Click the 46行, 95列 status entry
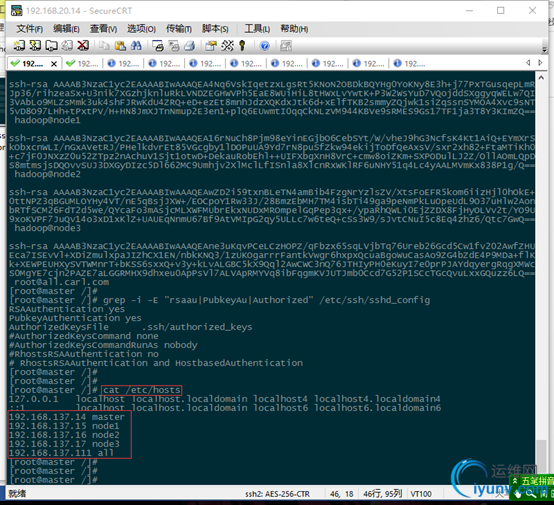The image size is (554, 505). (383, 494)
